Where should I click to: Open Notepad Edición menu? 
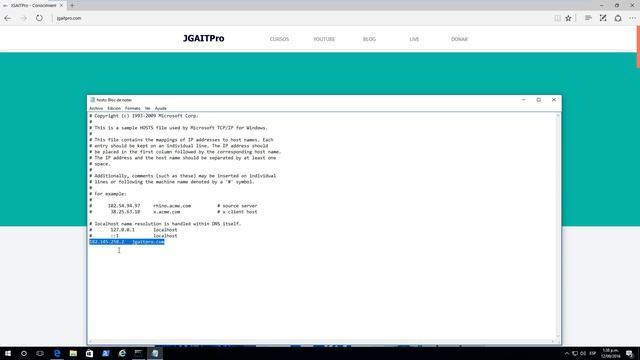114,108
